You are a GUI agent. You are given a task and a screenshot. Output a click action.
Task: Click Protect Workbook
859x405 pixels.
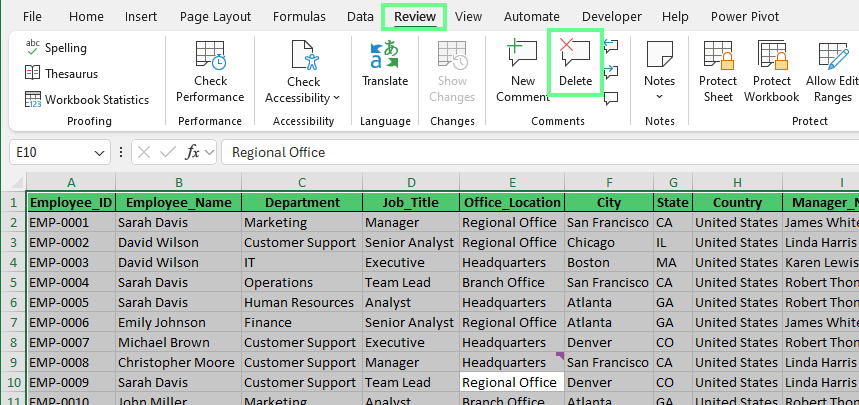[x=771, y=71]
